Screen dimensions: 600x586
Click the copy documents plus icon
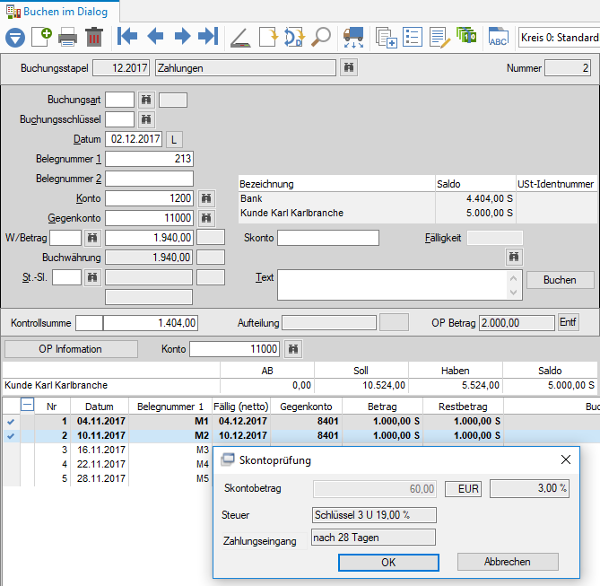[386, 38]
